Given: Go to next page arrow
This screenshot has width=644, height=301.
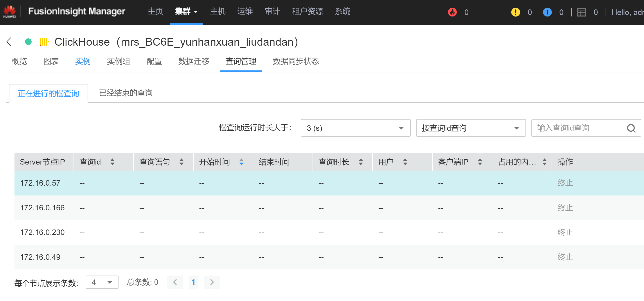Looking at the screenshot, I should (212, 282).
